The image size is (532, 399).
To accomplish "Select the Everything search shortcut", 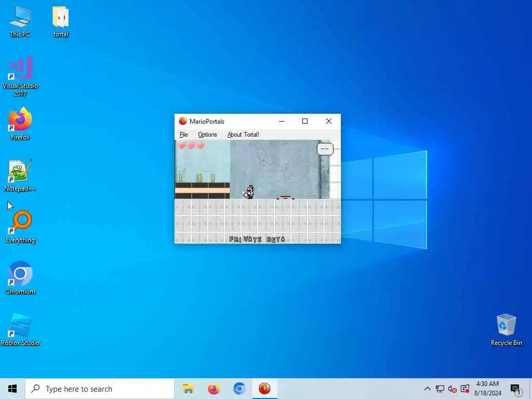I will tap(20, 227).
